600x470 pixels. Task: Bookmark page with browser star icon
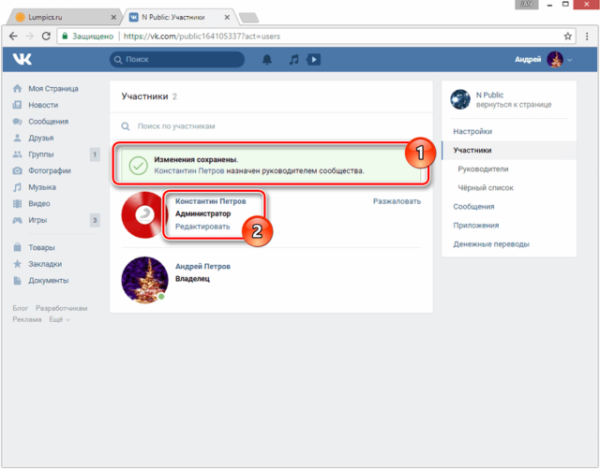(567, 36)
